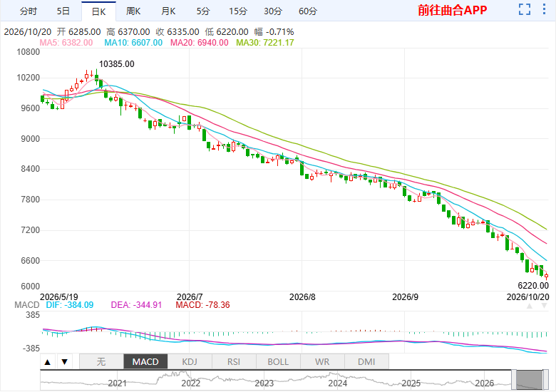
Task: Click the DEA: -344.91 value
Action: pos(137,305)
